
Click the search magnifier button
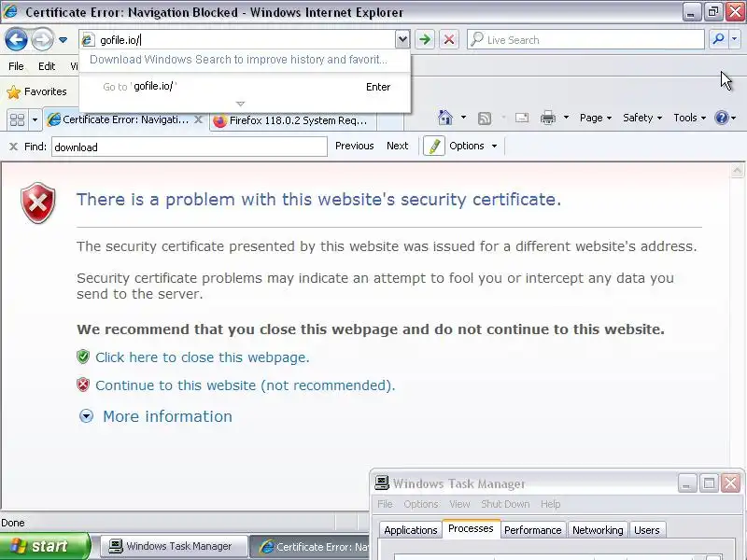(x=718, y=39)
